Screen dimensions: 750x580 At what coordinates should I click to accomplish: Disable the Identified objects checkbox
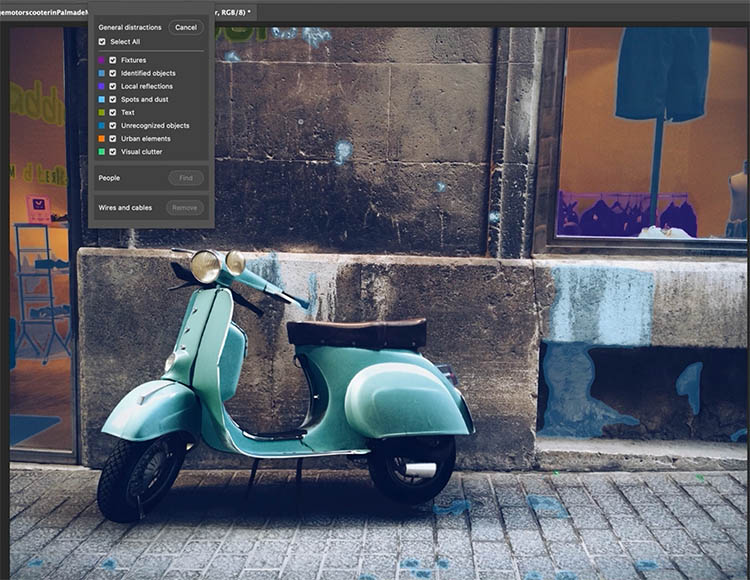(x=113, y=73)
